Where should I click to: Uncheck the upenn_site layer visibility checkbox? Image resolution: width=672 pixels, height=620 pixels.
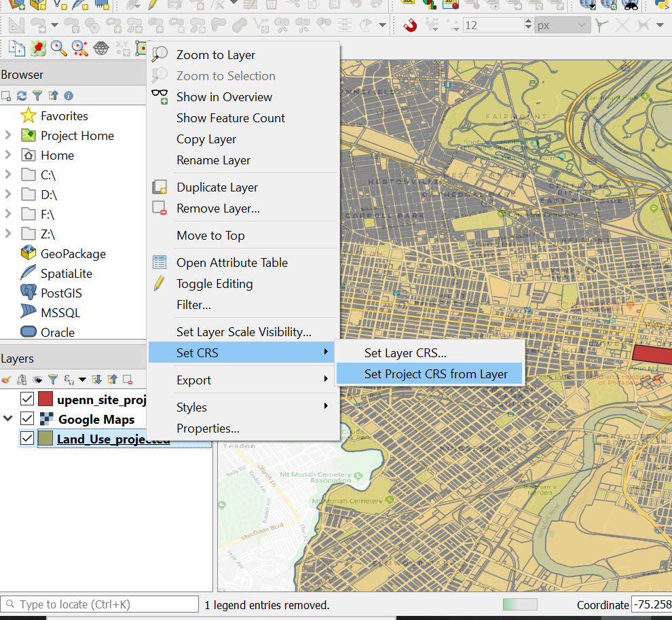coord(27,399)
